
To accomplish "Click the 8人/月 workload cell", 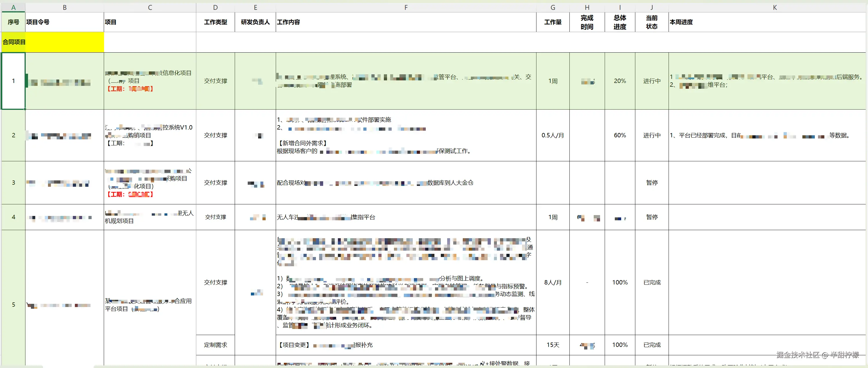I will click(553, 282).
